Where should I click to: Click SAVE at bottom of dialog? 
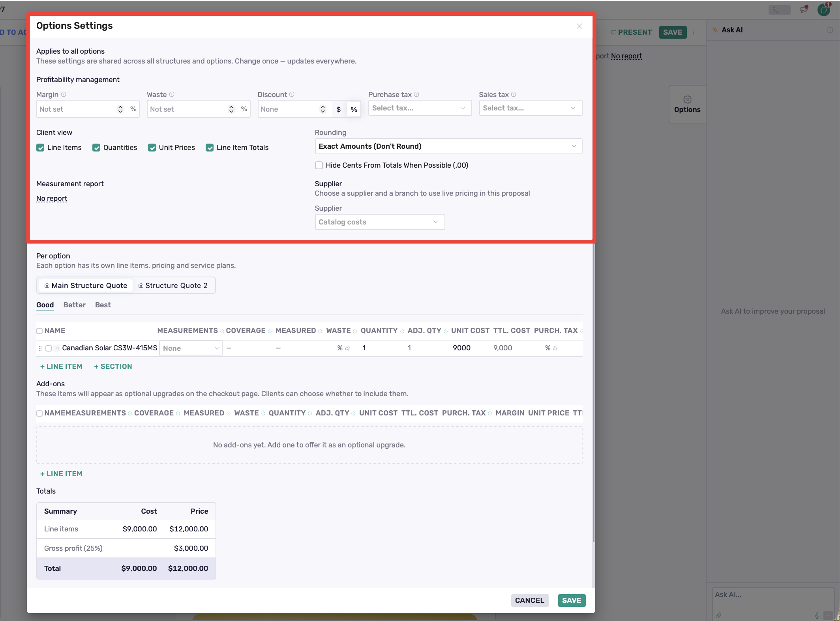572,600
